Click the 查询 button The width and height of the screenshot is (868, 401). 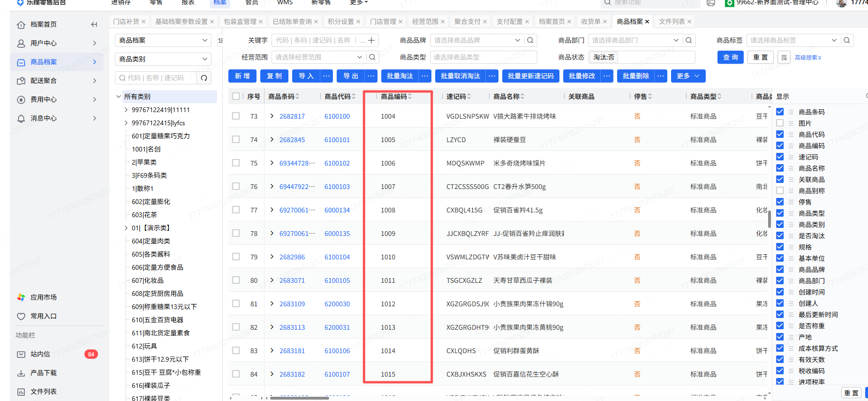(731, 57)
